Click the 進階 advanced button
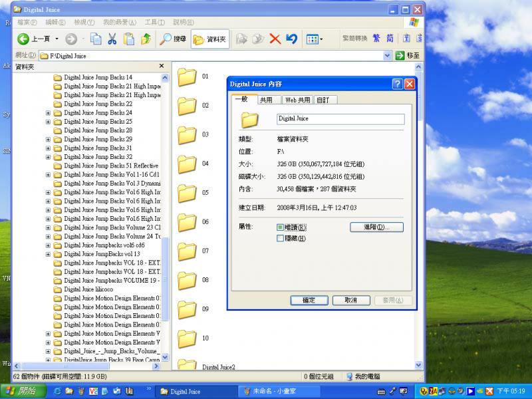This screenshot has width=532, height=399. [376, 227]
